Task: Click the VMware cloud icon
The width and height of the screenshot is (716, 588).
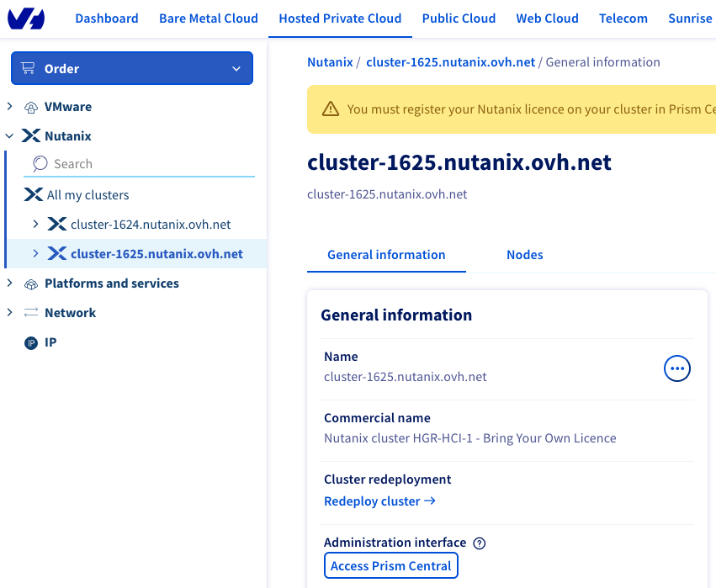Action: point(31,108)
